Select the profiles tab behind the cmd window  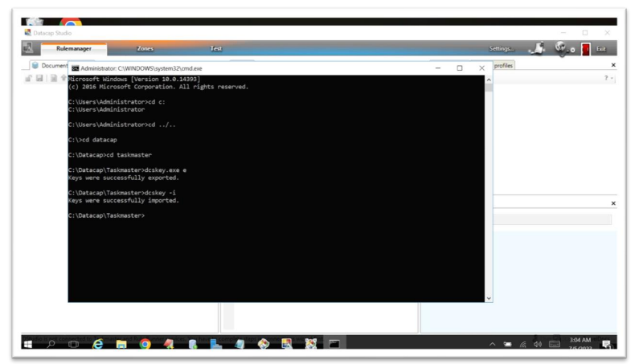(503, 66)
